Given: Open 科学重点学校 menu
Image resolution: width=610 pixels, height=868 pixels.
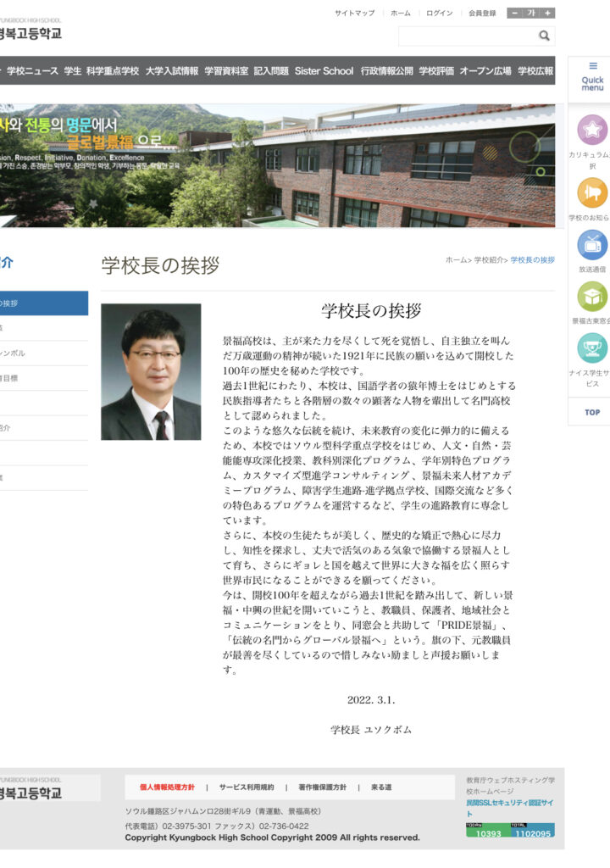Looking at the screenshot, I should [x=113, y=71].
